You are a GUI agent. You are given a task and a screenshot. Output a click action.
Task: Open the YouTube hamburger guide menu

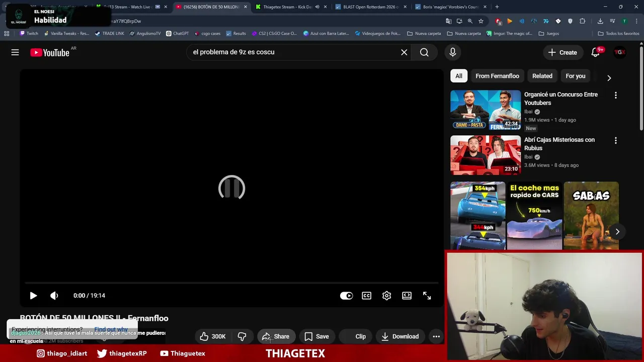pos(15,52)
